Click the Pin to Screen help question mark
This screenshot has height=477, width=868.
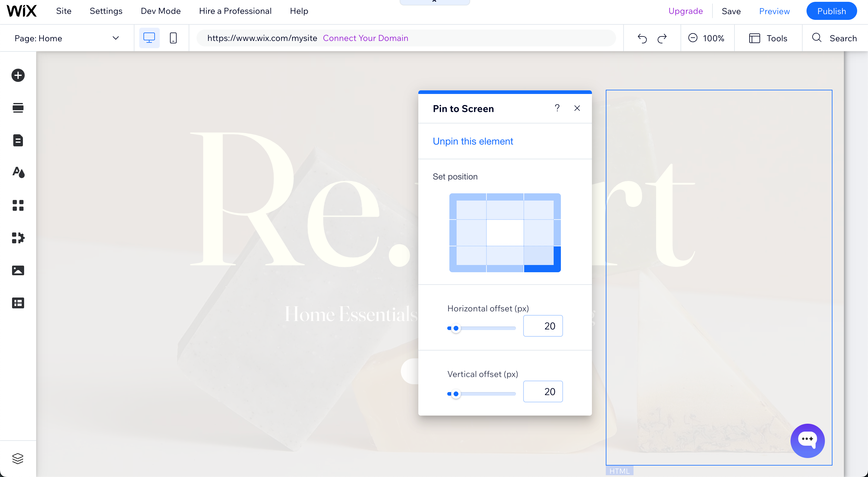557,108
